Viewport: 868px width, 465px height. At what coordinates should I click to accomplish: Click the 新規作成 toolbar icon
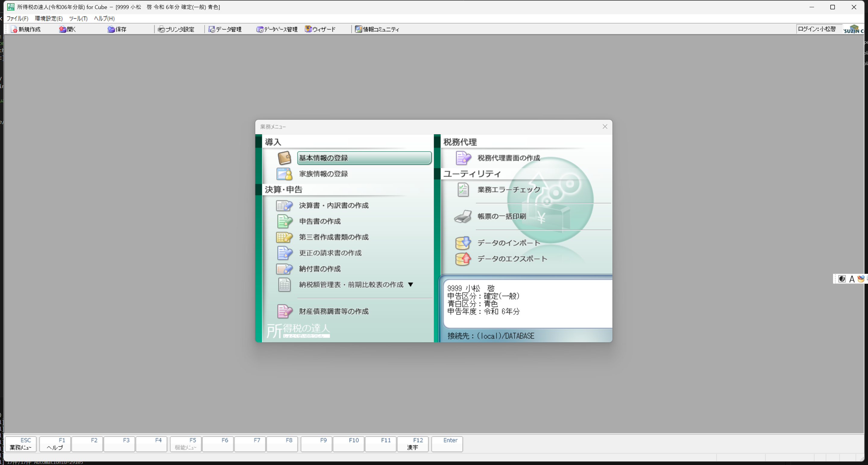coord(14,29)
